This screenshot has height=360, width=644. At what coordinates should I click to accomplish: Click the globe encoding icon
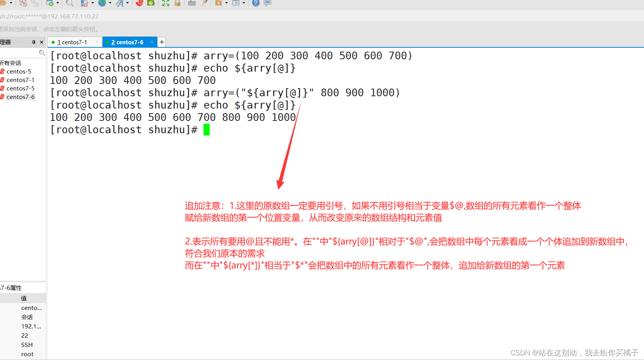click(x=102, y=3)
